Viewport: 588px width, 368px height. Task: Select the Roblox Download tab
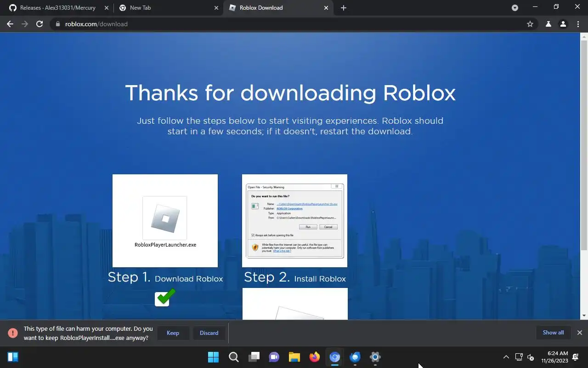tap(278, 8)
